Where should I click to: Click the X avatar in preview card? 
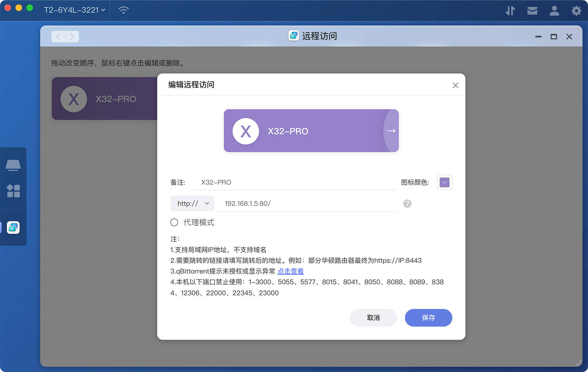click(x=246, y=131)
